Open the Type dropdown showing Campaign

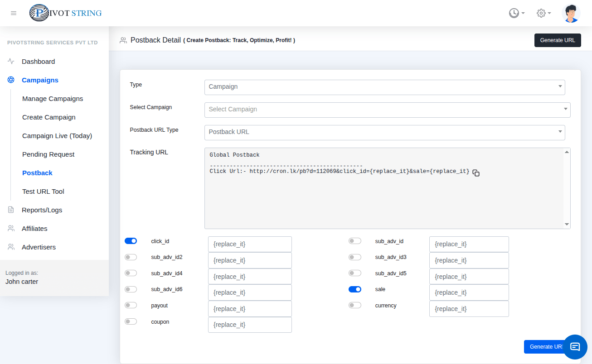coord(384,87)
